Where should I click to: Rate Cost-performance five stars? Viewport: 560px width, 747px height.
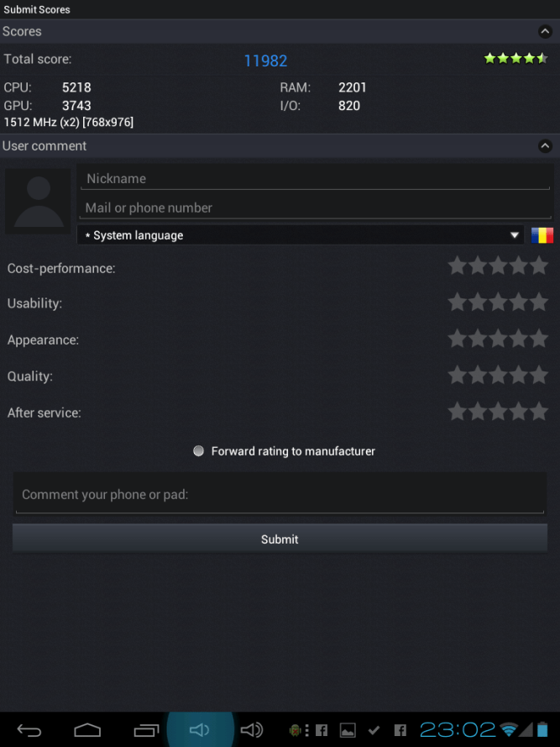point(539,266)
